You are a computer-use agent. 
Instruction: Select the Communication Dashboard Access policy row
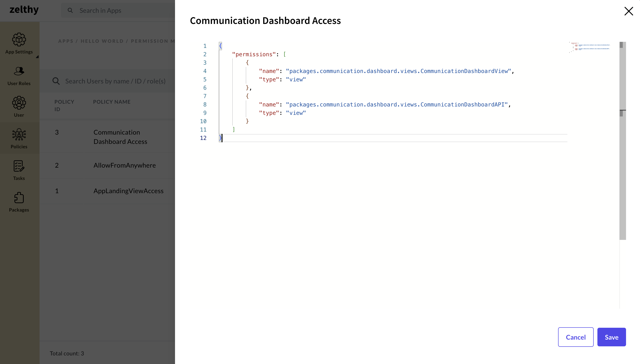pos(107,137)
